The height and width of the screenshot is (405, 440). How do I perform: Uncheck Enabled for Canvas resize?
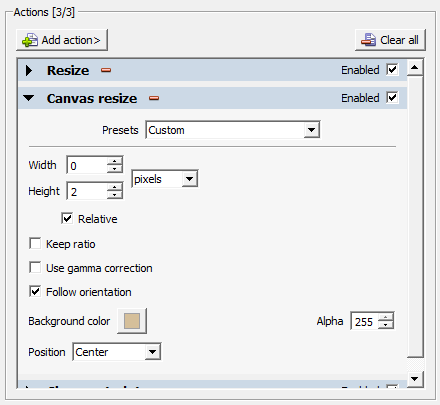coord(392,98)
